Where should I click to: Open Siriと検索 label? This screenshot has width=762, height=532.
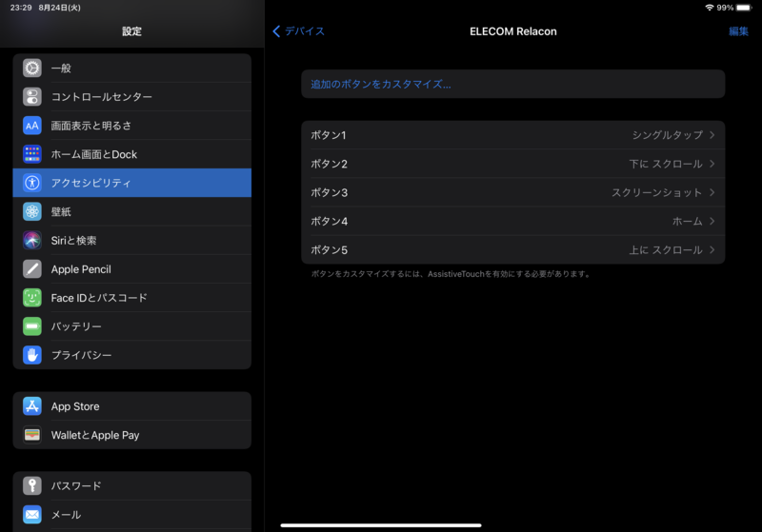click(x=74, y=240)
